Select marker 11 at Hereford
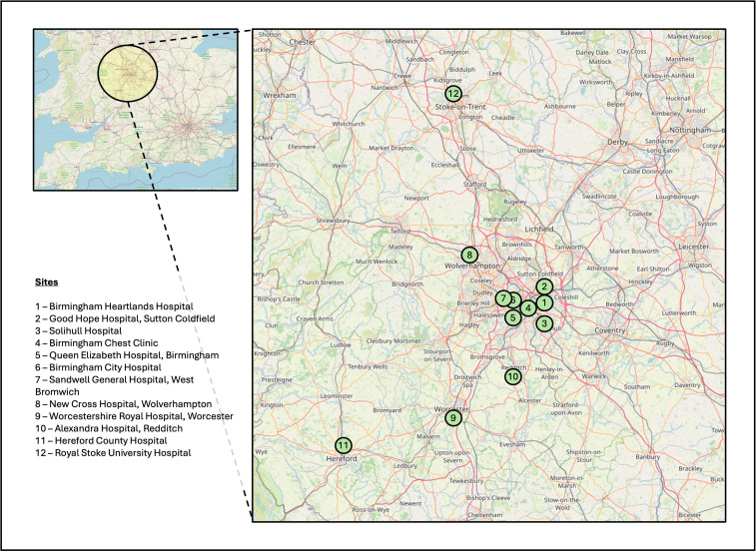 pos(344,445)
